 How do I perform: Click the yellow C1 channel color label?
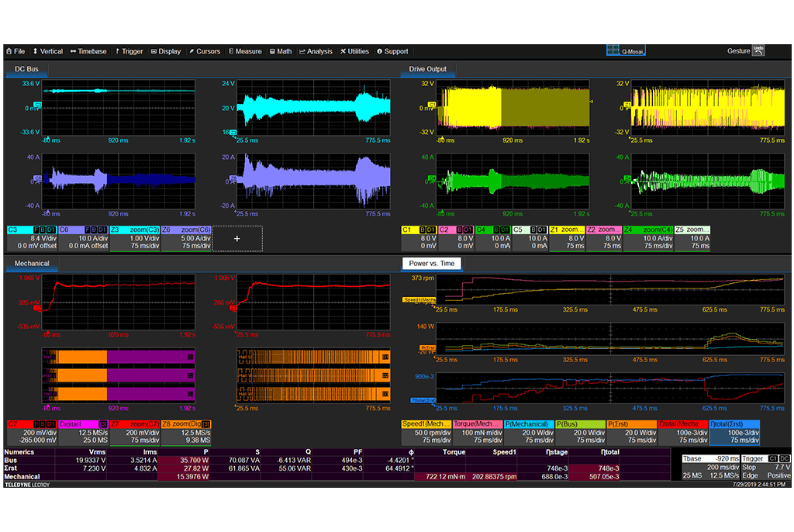pos(406,230)
